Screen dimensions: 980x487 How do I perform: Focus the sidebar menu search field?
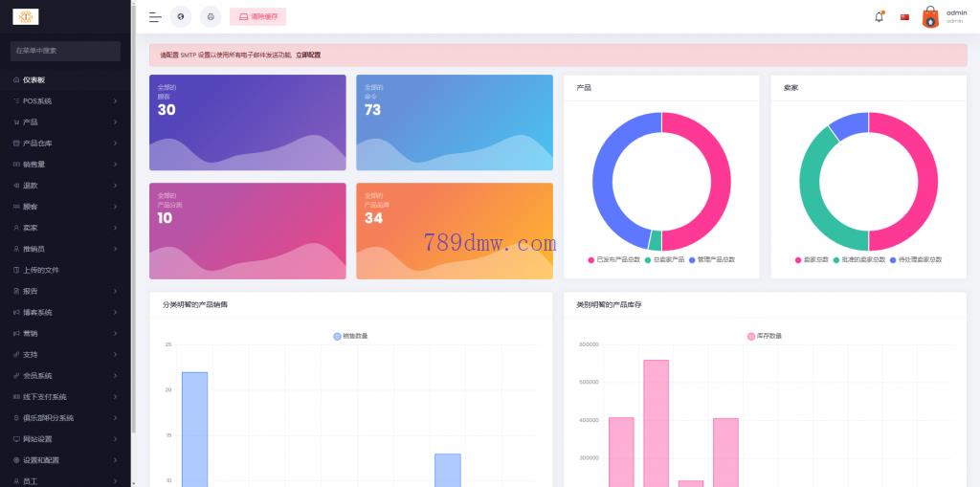[65, 51]
